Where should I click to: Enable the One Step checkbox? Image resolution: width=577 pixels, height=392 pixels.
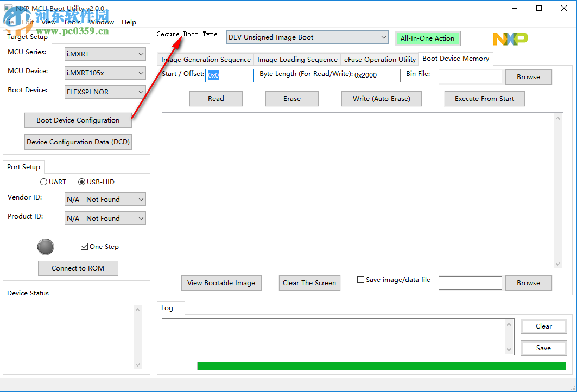(85, 246)
